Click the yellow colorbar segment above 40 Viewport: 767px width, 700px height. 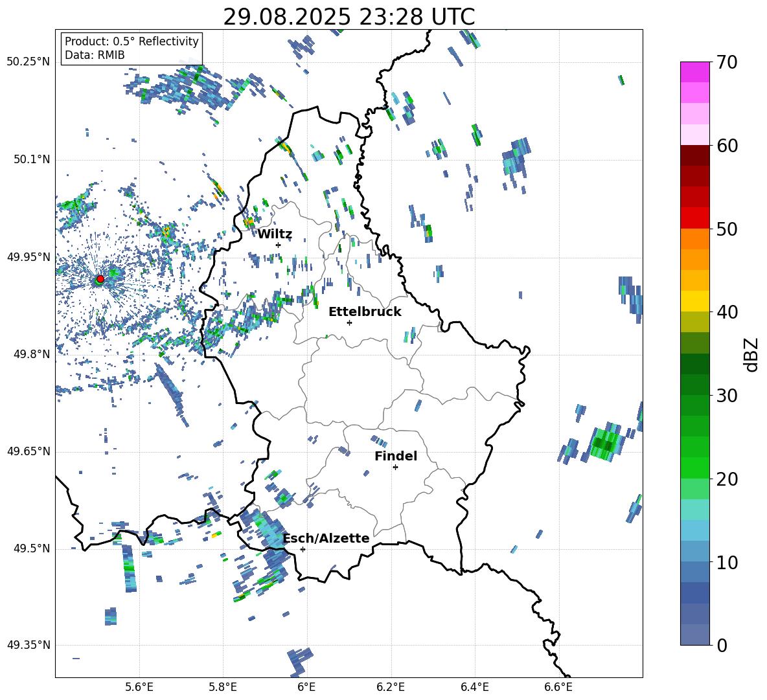[694, 301]
